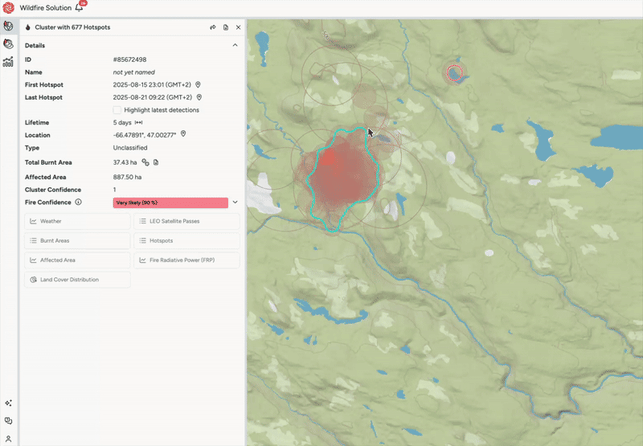The image size is (643, 446).
Task: Export cluster report via document icon
Action: point(226,27)
